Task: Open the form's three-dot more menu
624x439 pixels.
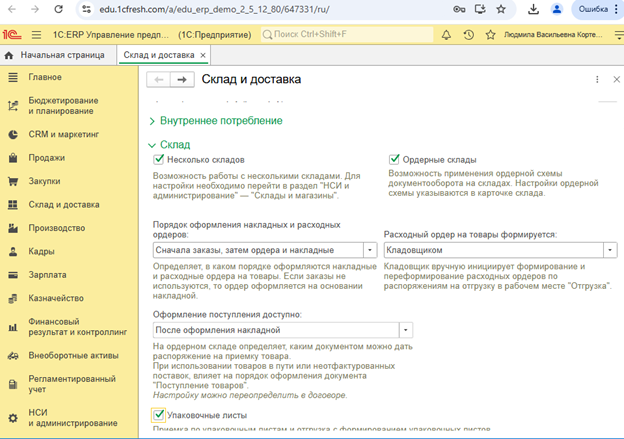Action: pos(597,80)
